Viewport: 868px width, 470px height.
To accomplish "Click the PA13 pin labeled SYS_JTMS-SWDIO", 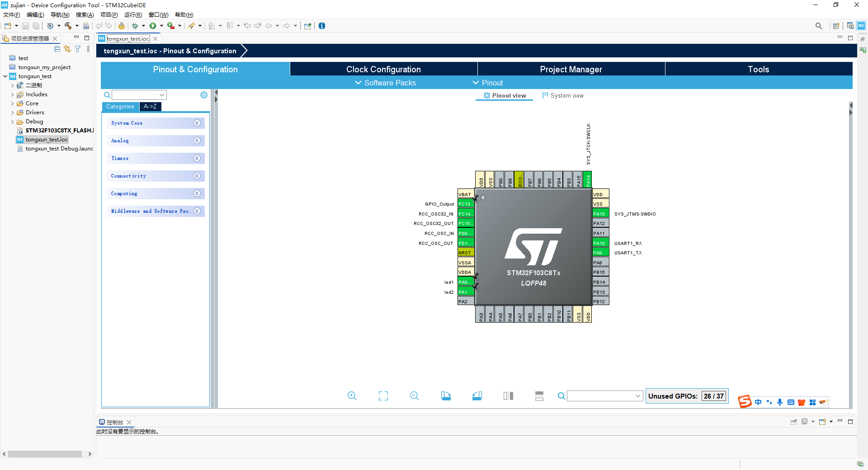I will [599, 213].
